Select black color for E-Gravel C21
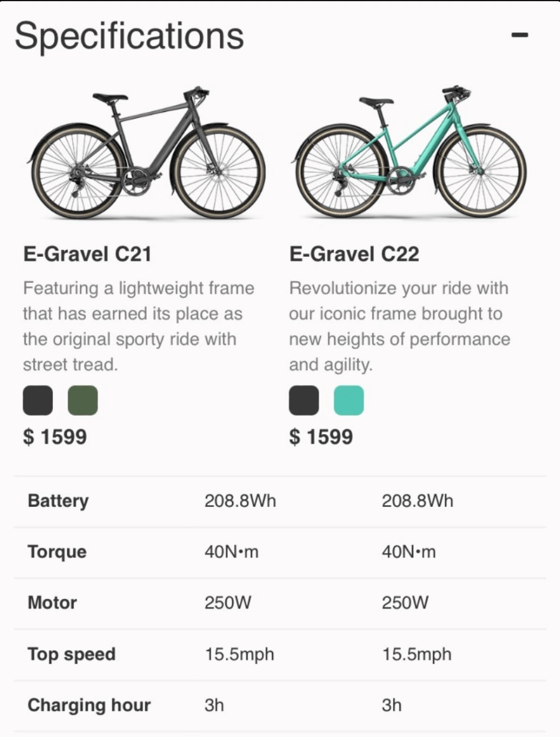This screenshot has height=737, width=560. pos(37,401)
